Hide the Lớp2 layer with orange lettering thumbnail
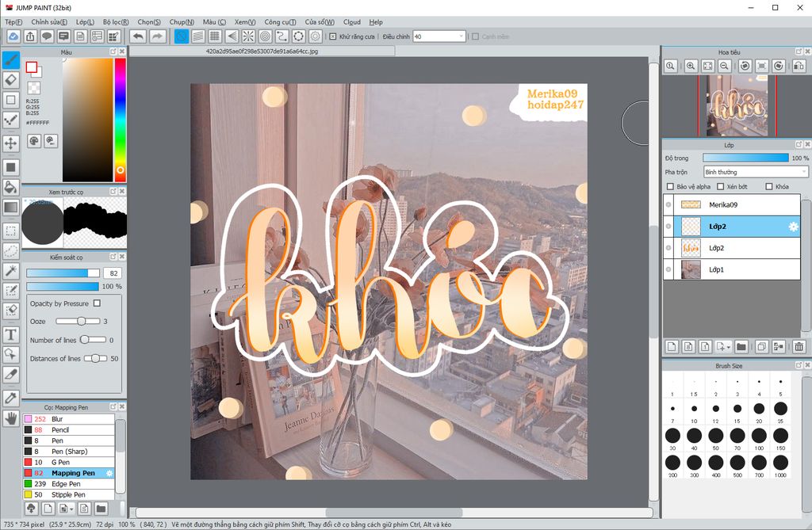Screen dimensions: 812x530 (x=668, y=248)
